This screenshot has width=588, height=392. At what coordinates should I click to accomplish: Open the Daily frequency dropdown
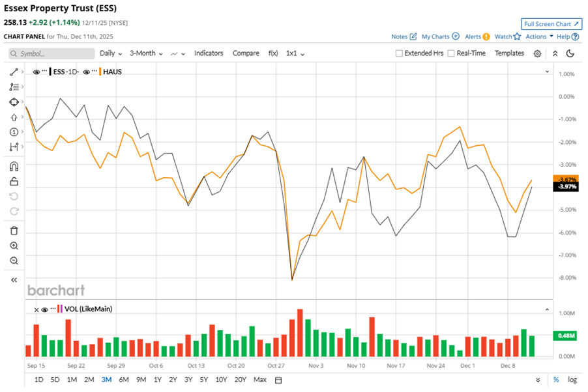click(x=111, y=53)
